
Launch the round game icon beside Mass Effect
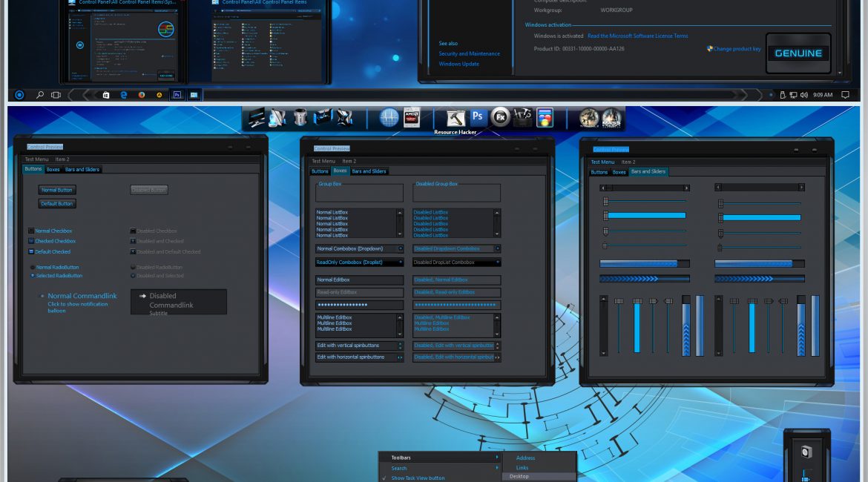[589, 118]
